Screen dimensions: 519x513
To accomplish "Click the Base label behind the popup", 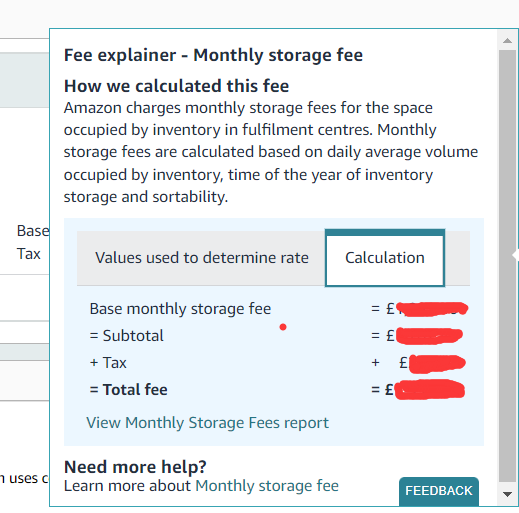I will pos(33,231).
